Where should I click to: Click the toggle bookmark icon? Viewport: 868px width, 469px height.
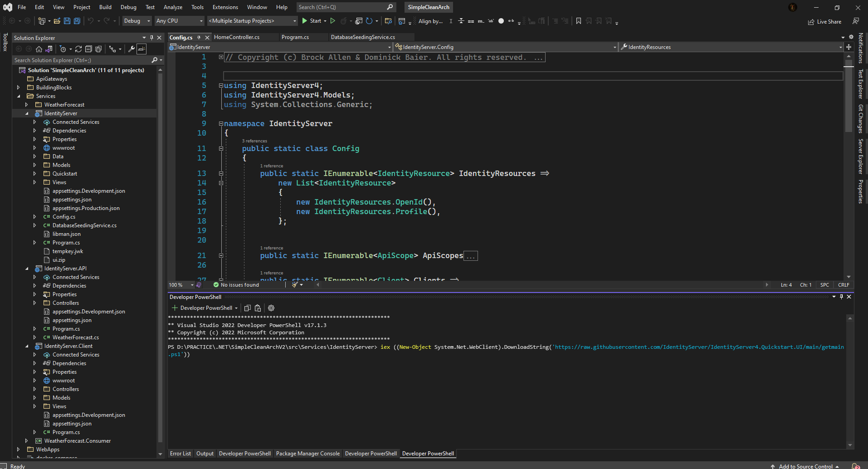579,21
